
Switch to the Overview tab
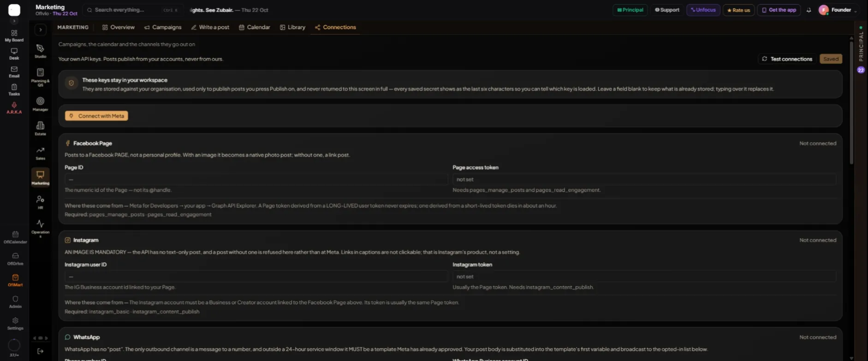pyautogui.click(x=119, y=27)
